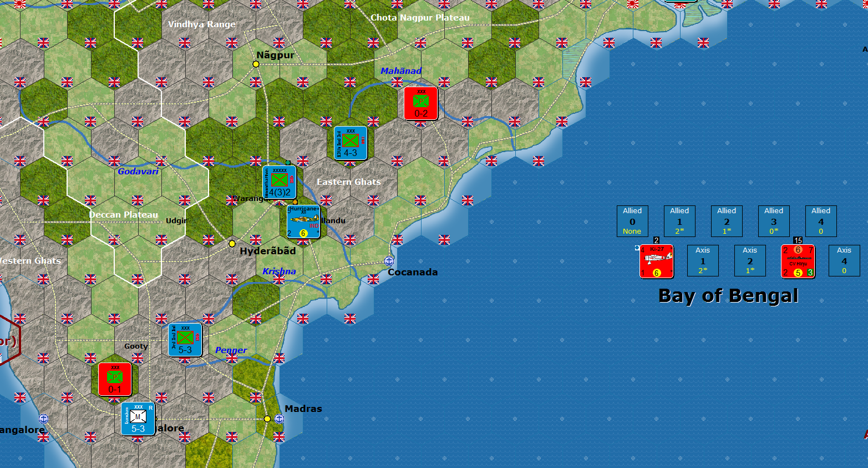Screen dimensions: 868x468
Task: Select the CV Hiryu carrier counter
Action: pos(798,261)
